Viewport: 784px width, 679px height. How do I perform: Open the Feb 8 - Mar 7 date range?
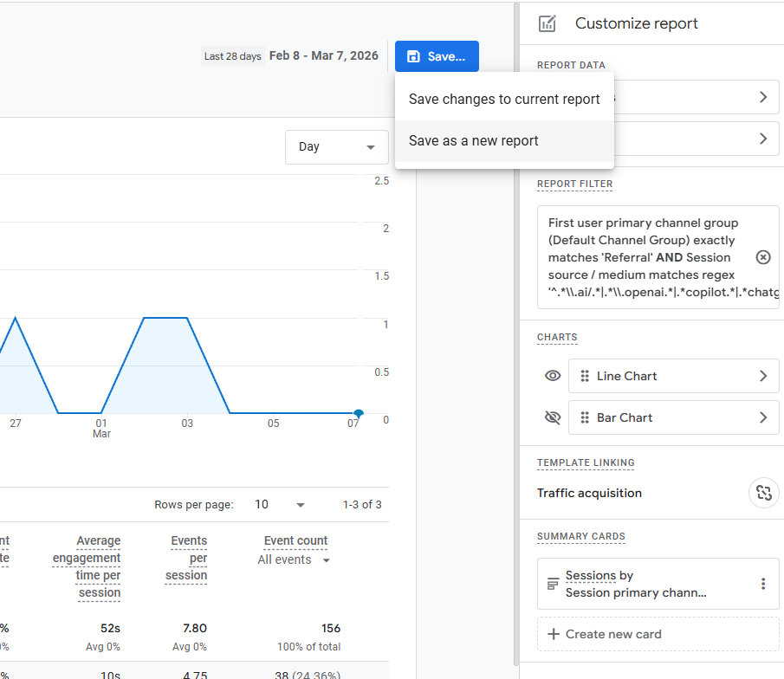(323, 55)
